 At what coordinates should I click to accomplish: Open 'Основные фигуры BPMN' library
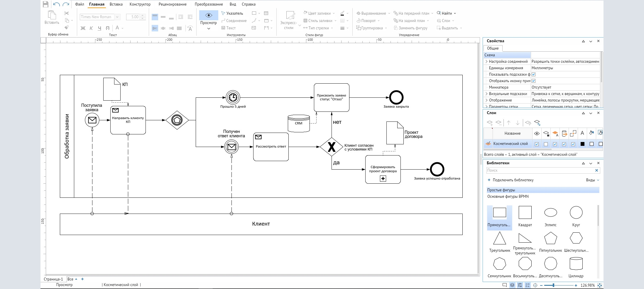pos(508,197)
